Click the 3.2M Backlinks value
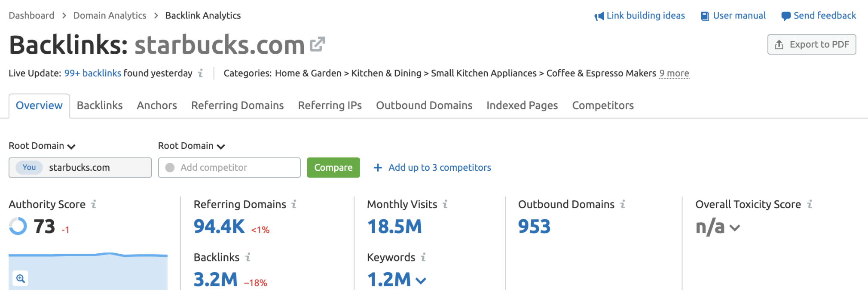The width and height of the screenshot is (868, 304). tap(215, 279)
